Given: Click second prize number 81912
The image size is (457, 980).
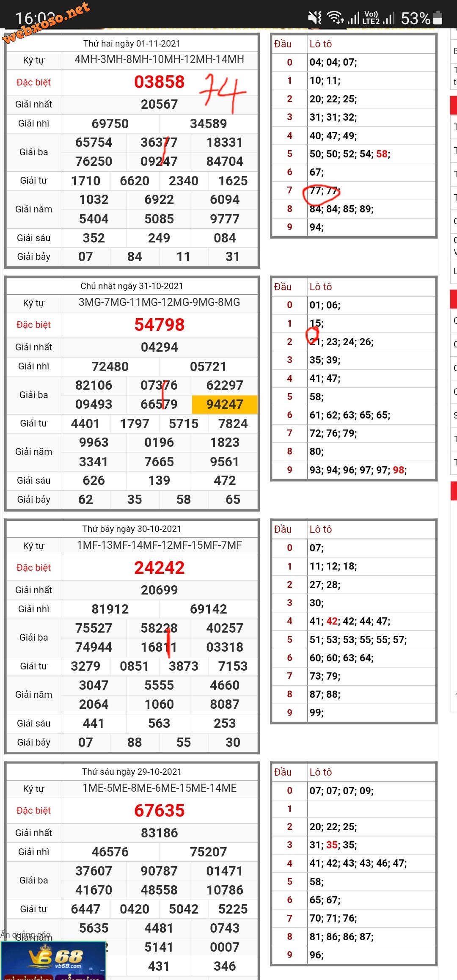Looking at the screenshot, I should 110,609.
